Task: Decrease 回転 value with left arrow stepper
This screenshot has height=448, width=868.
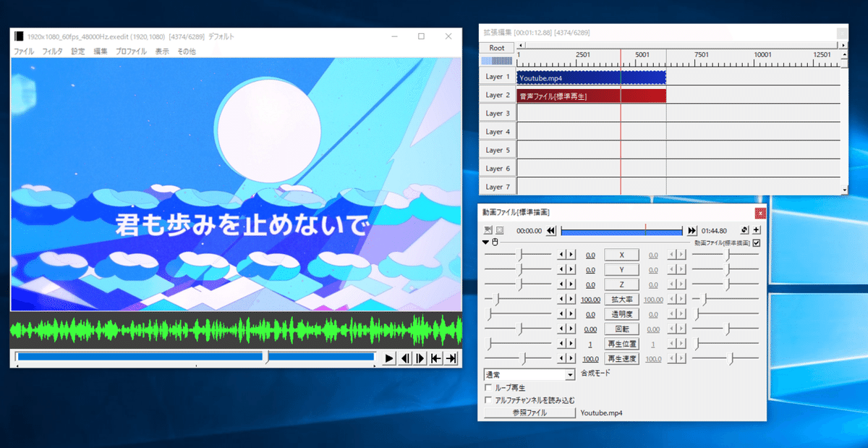Action: coord(561,329)
